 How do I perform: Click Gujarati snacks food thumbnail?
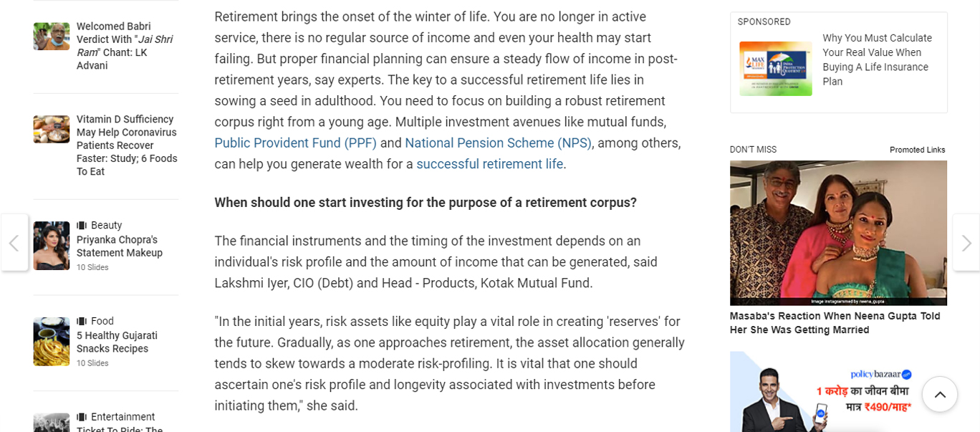52,342
